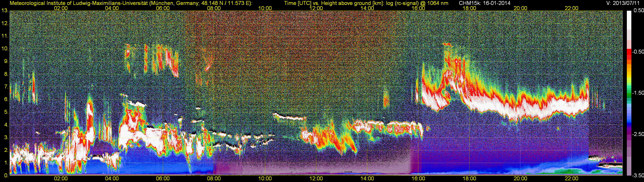Select the version text V: 2013/07/11
The image size is (644, 182).
[x=623, y=3]
